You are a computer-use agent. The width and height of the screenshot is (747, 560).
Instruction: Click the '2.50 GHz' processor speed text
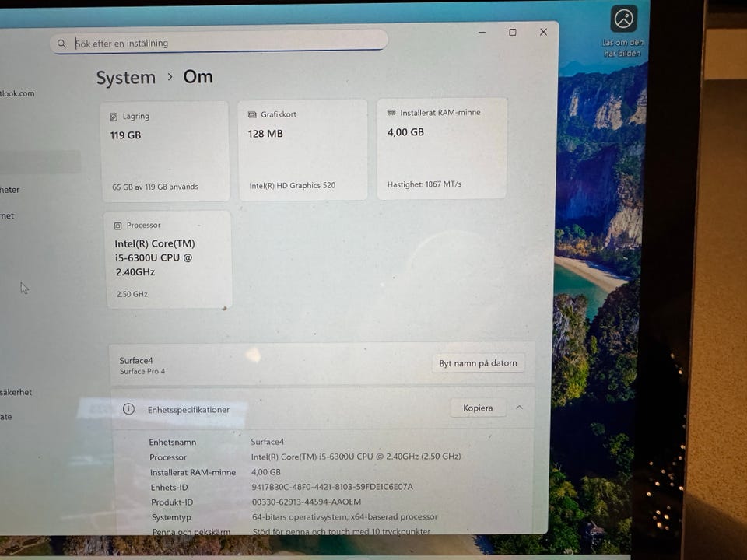132,294
